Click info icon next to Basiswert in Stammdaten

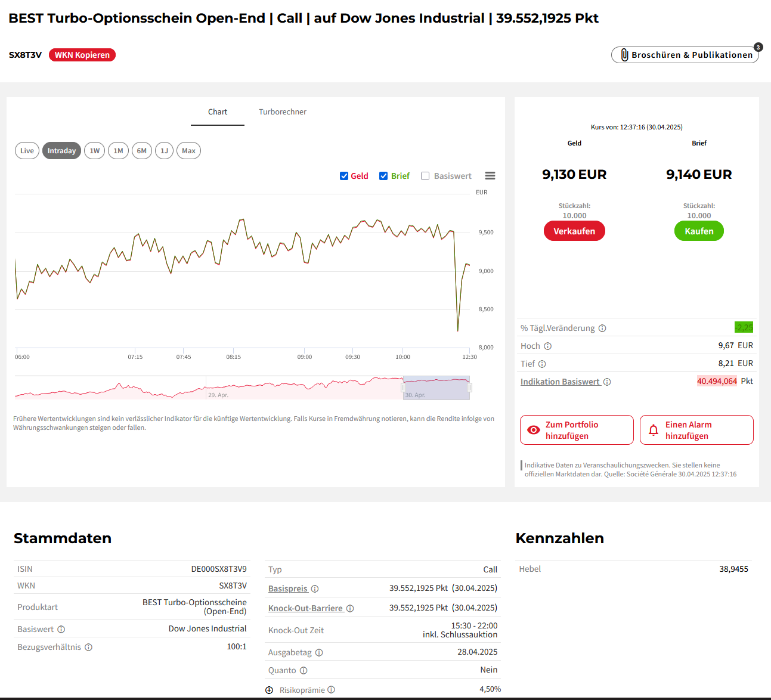pyautogui.click(x=61, y=630)
